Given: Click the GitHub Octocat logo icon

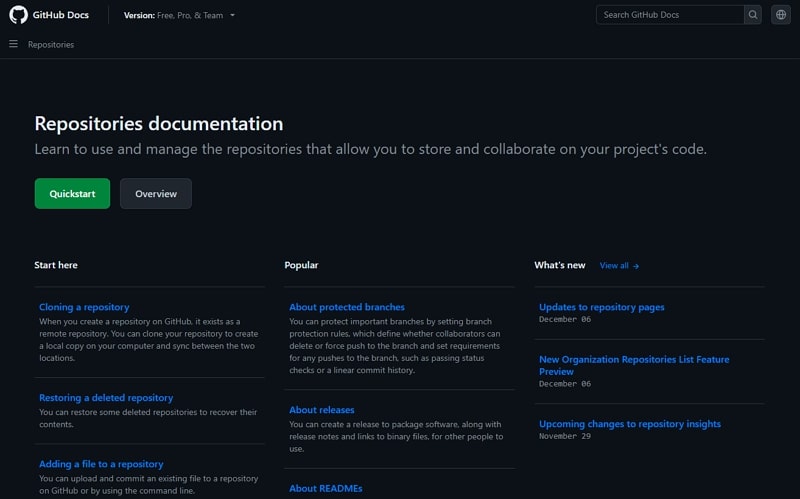Looking at the screenshot, I should [18, 15].
